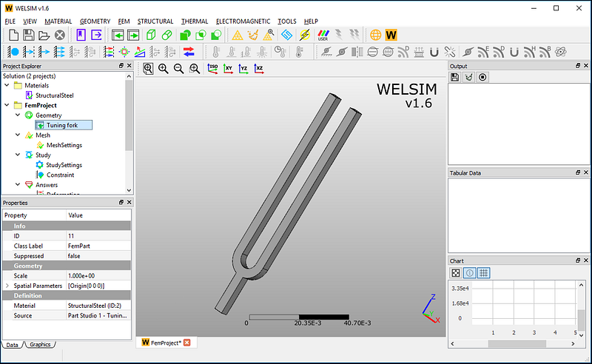
Task: Click the Scale value field 1.000e+00
Action: tap(98, 276)
